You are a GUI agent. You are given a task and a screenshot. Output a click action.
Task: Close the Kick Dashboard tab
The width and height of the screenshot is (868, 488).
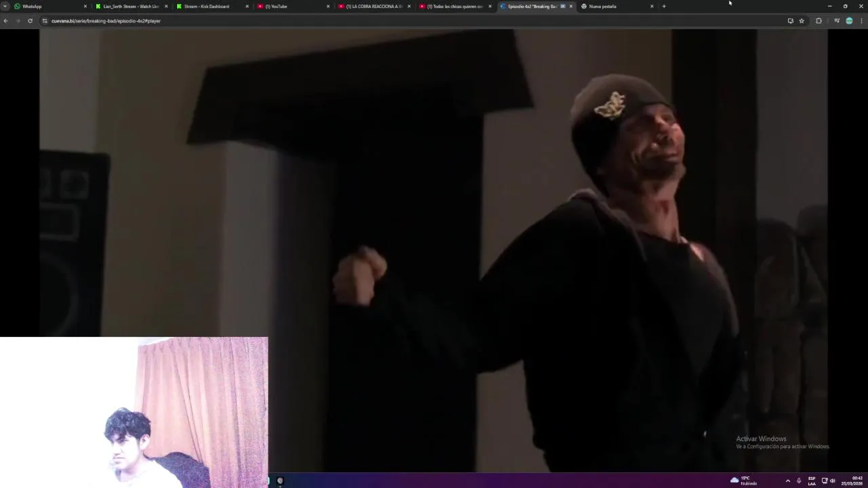(x=247, y=6)
